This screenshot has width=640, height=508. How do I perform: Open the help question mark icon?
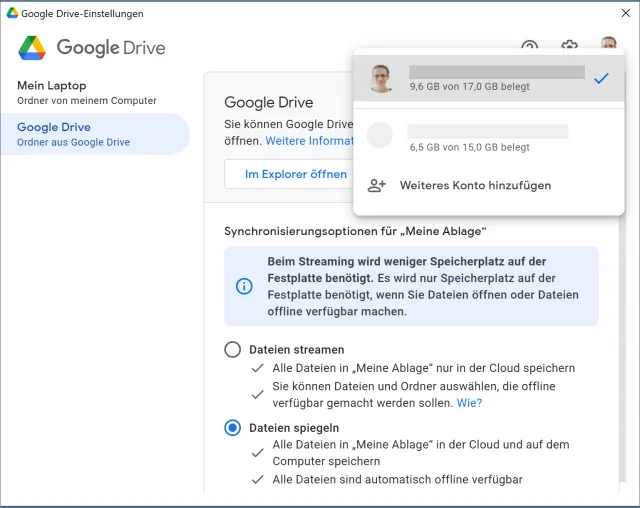click(x=529, y=48)
